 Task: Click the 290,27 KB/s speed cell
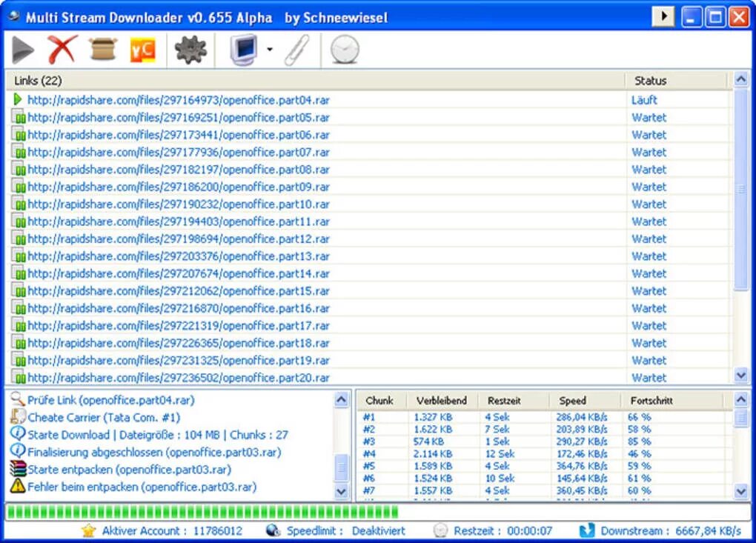(582, 442)
